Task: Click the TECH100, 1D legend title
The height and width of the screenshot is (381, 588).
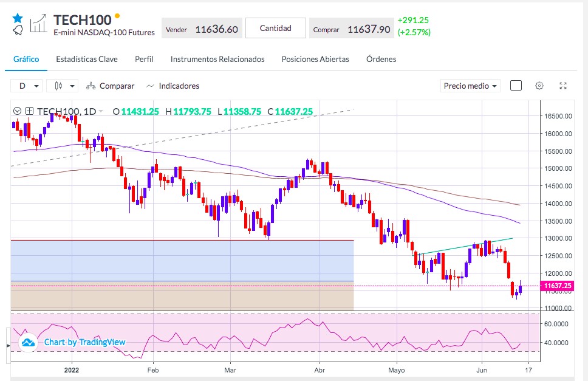Action: [x=66, y=111]
